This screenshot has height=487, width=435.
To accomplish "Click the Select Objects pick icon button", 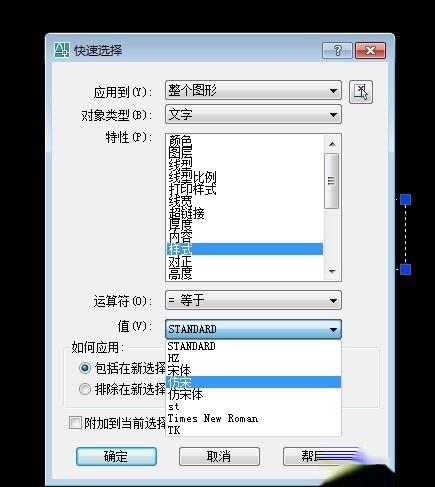I will pyautogui.click(x=361, y=92).
